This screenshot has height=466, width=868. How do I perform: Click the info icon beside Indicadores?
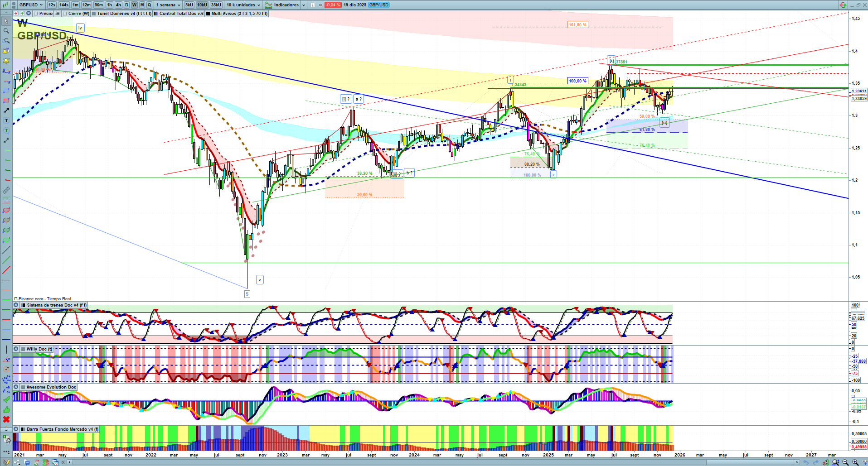tap(313, 5)
